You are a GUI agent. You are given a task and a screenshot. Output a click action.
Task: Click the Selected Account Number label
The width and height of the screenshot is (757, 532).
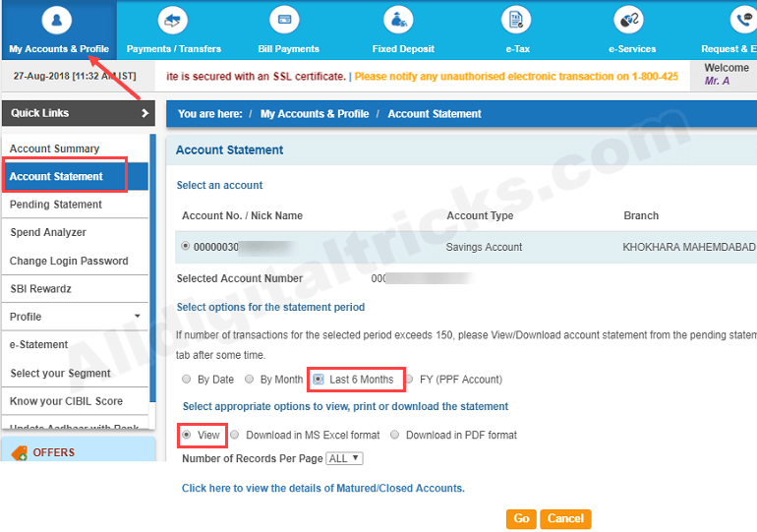[x=240, y=278]
